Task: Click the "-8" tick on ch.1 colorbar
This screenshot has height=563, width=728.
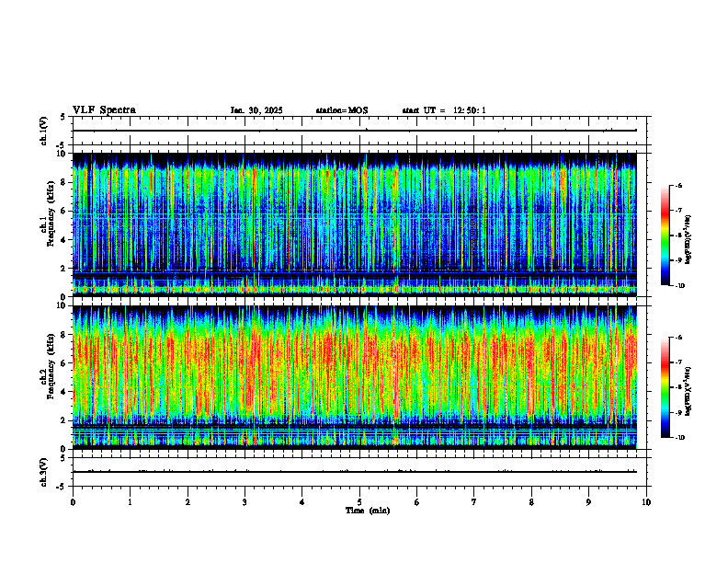Action: (x=678, y=236)
